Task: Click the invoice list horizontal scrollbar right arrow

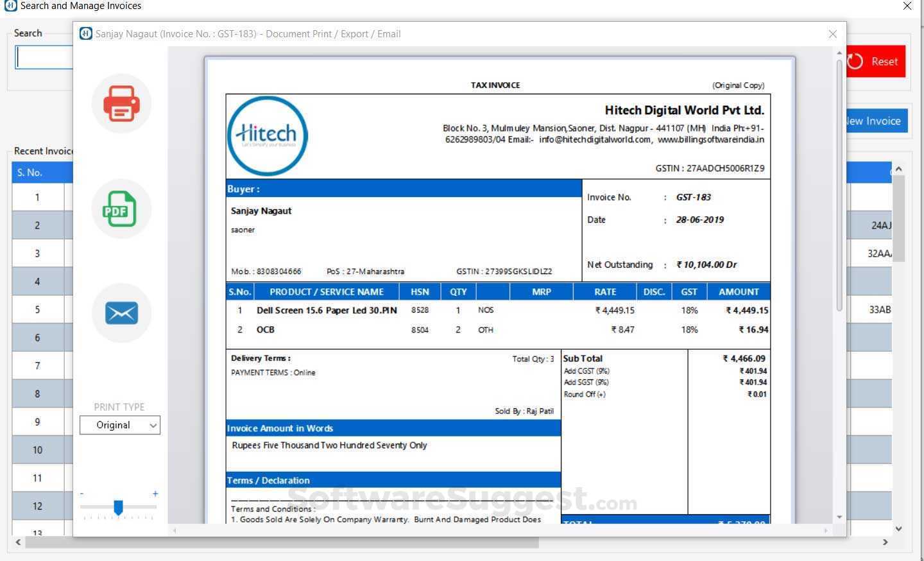Action: click(x=886, y=542)
